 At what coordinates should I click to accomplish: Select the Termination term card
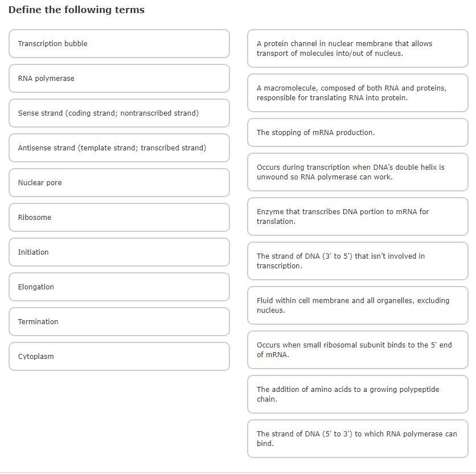pos(118,321)
